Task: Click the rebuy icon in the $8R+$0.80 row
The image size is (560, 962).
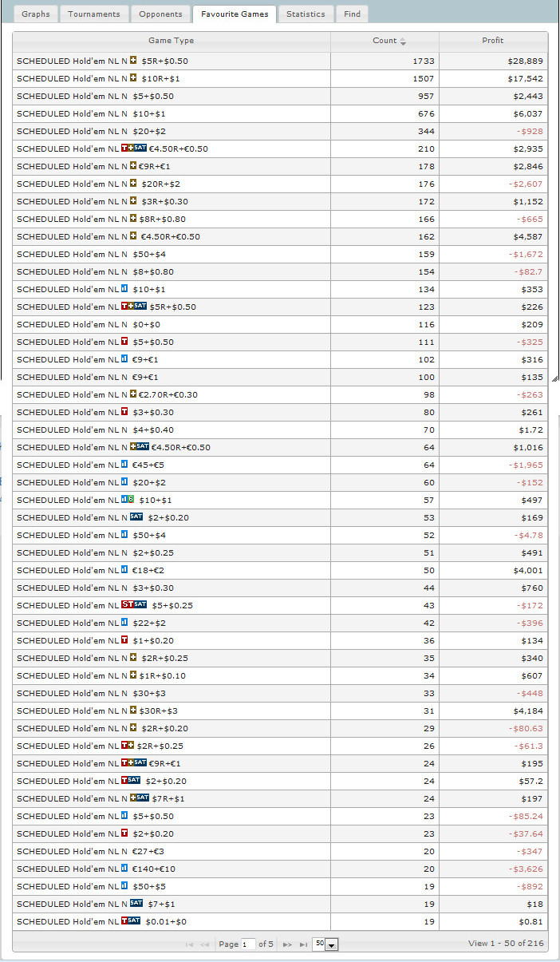Action: (x=133, y=219)
